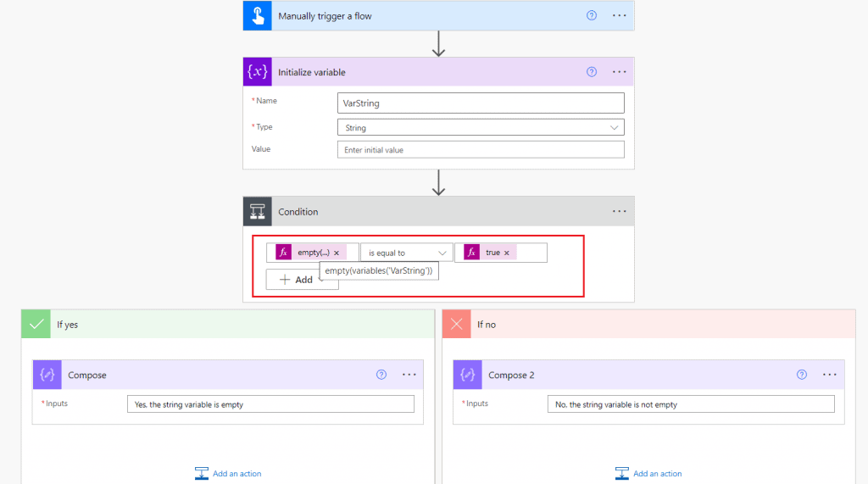Click the Condition branch icon
This screenshot has height=484, width=868.
pos(258,212)
